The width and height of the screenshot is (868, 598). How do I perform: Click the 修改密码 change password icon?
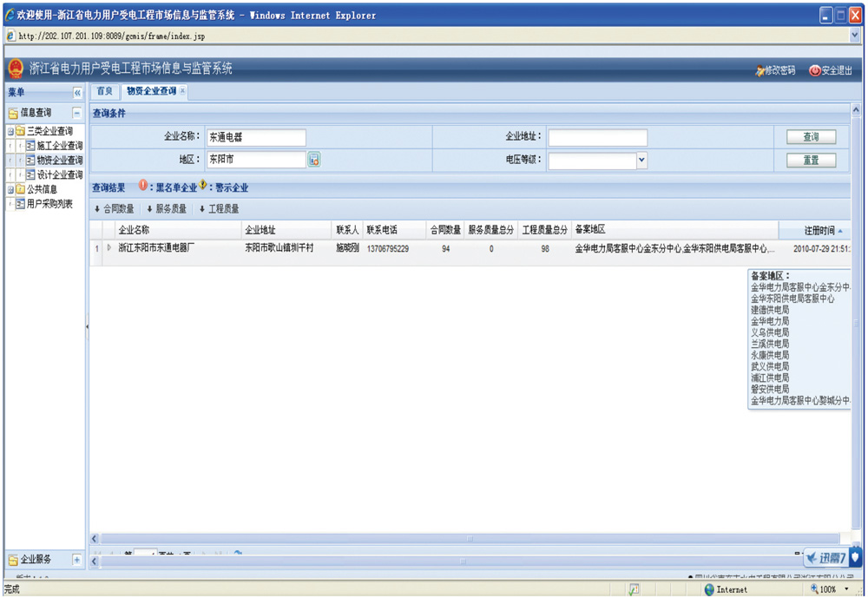[759, 70]
